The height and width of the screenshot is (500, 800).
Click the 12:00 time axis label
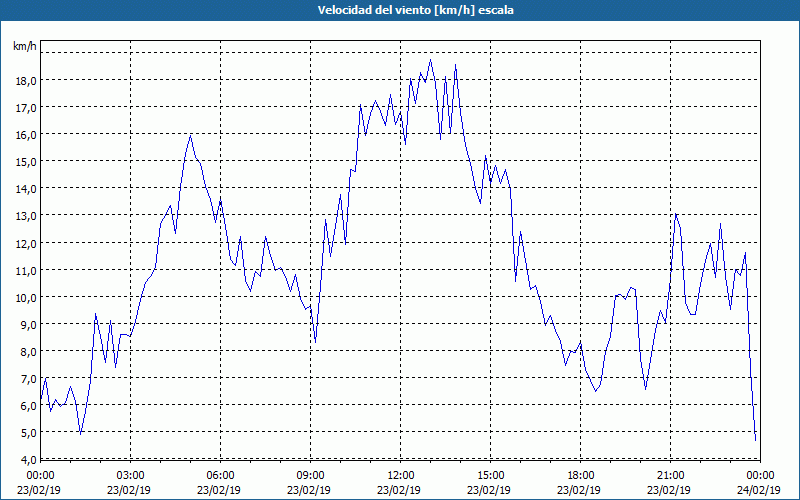(x=401, y=476)
